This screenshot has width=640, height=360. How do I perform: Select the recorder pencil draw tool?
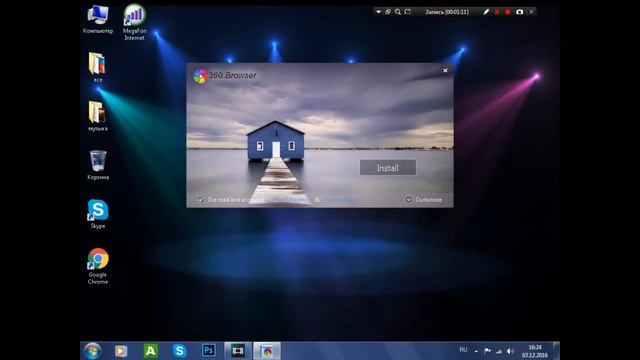(x=486, y=12)
